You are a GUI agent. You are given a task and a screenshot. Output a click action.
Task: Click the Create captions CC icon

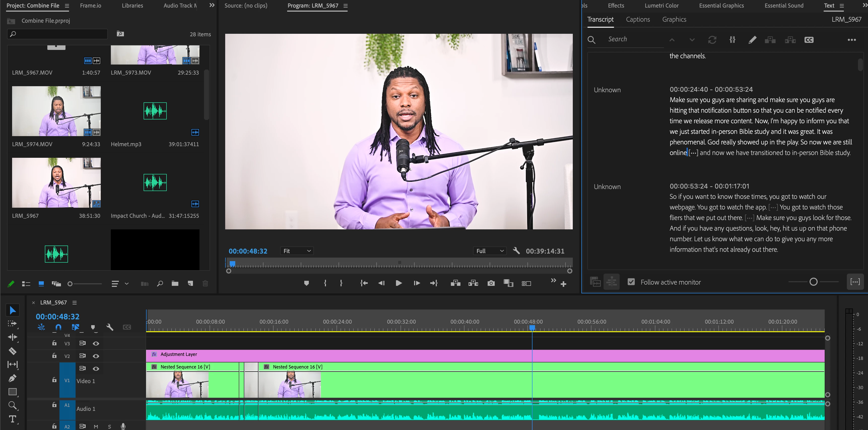point(809,40)
